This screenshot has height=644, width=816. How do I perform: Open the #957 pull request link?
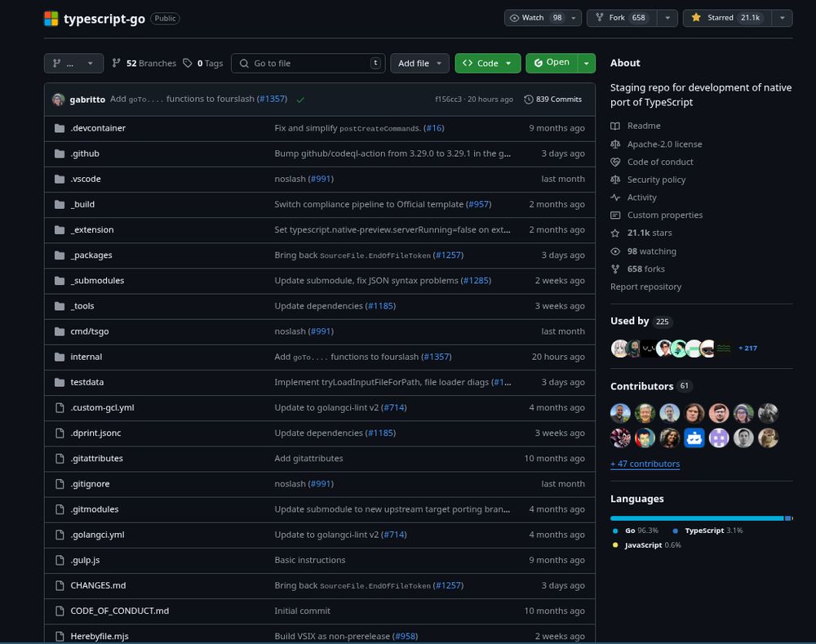pos(479,205)
